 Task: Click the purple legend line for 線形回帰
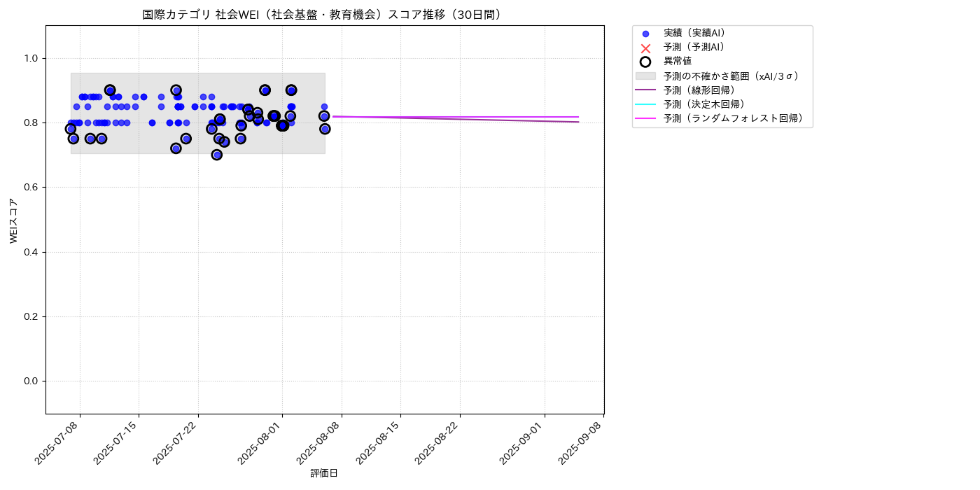(x=645, y=90)
